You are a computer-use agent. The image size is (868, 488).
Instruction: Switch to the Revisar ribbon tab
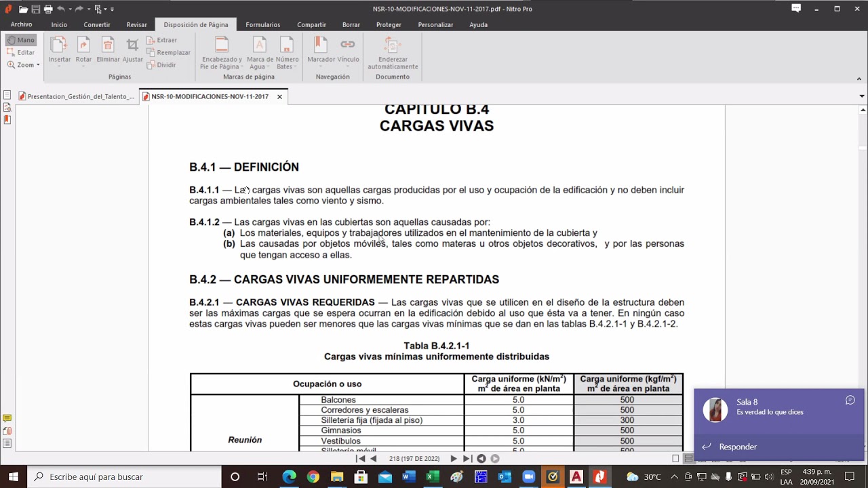(136, 24)
